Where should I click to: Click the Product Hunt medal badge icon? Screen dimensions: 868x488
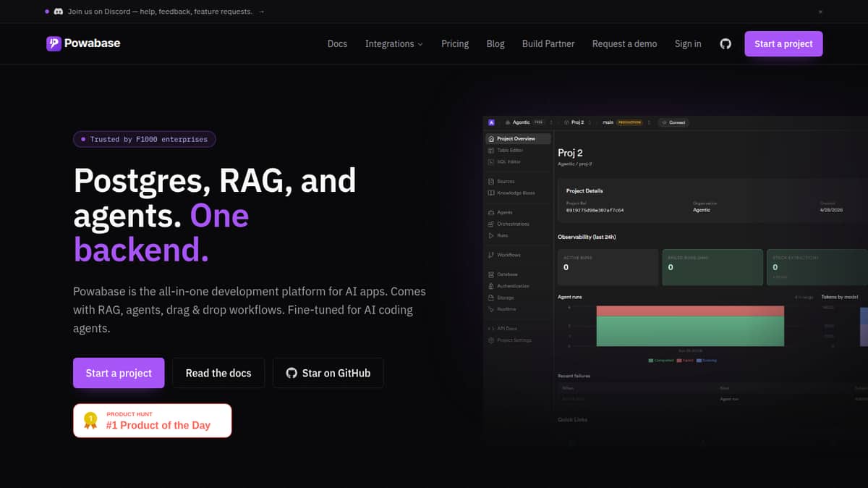pyautogui.click(x=90, y=421)
